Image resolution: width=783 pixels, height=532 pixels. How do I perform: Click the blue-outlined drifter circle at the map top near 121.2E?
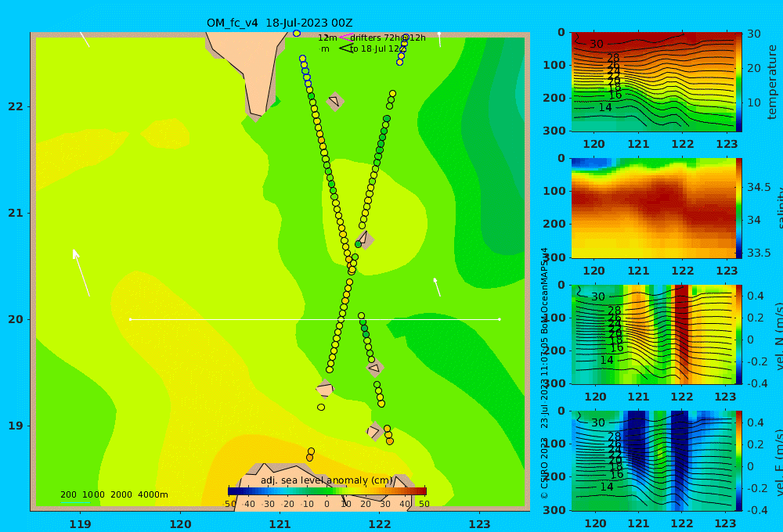point(297,34)
